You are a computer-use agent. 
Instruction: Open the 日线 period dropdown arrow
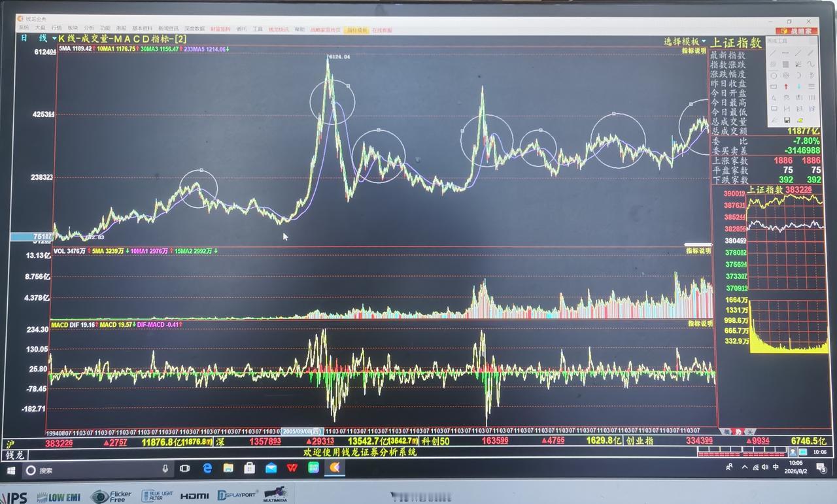click(x=54, y=39)
